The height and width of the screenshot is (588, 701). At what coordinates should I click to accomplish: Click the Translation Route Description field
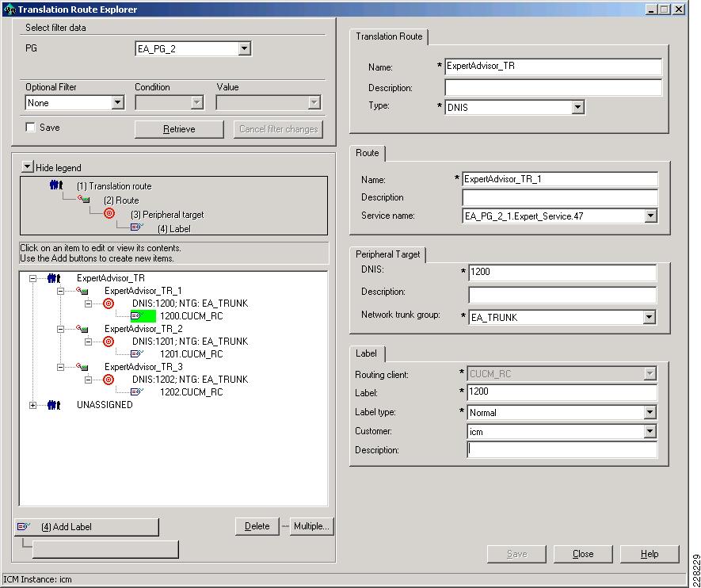point(553,87)
